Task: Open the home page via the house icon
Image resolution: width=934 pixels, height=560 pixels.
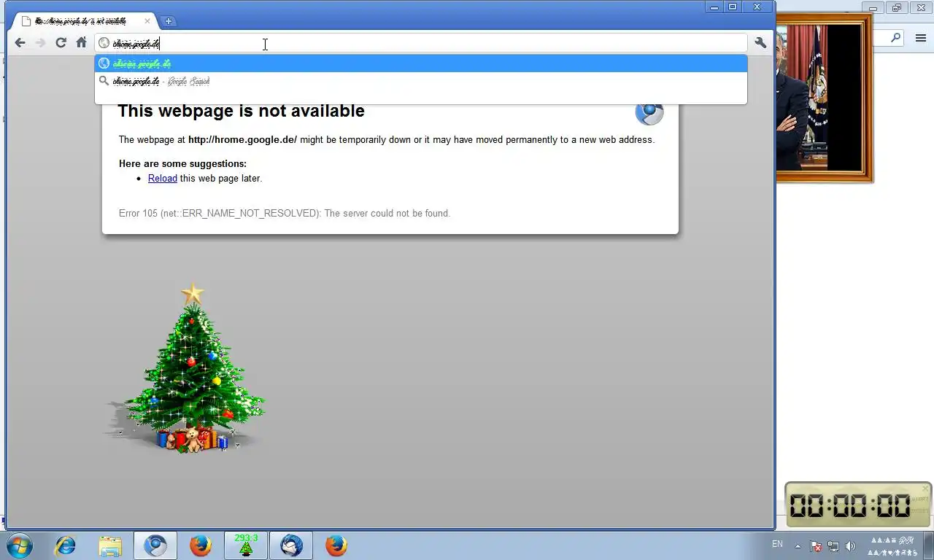Action: [81, 43]
